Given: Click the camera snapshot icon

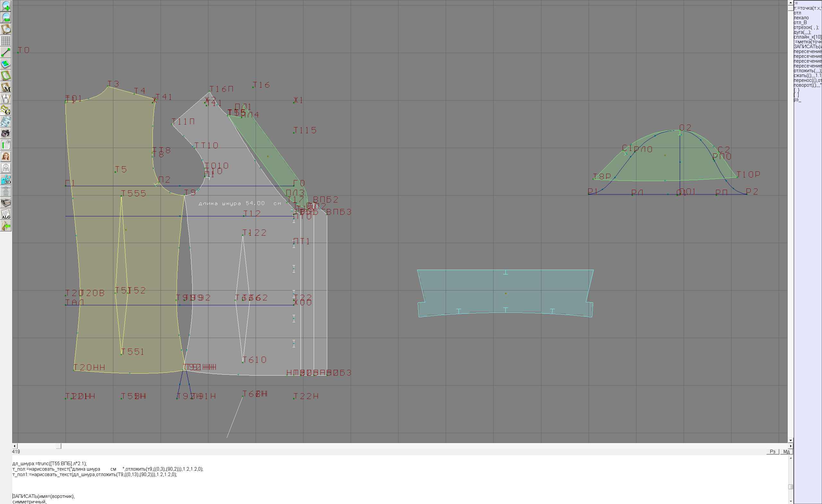Looking at the screenshot, I should click(x=6, y=134).
